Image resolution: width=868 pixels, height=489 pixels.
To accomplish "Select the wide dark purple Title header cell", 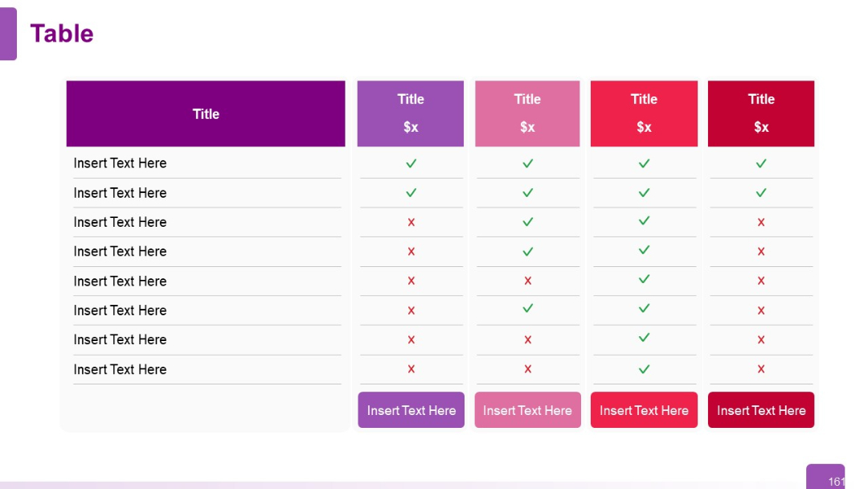I will point(206,113).
